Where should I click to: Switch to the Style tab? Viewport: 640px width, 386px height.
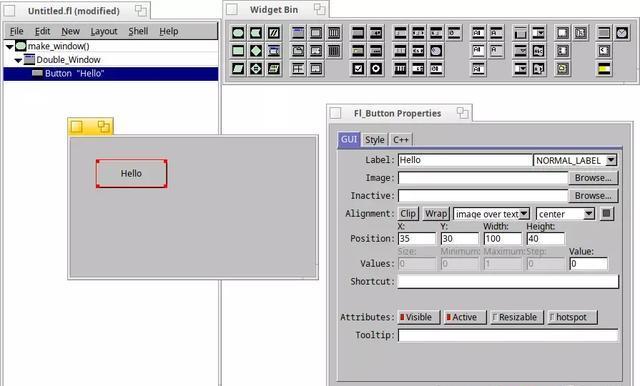(374, 140)
